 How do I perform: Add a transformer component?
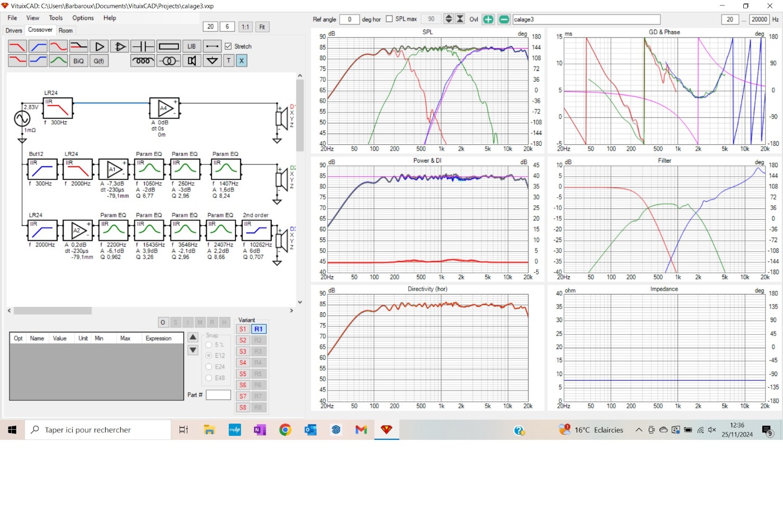168,61
